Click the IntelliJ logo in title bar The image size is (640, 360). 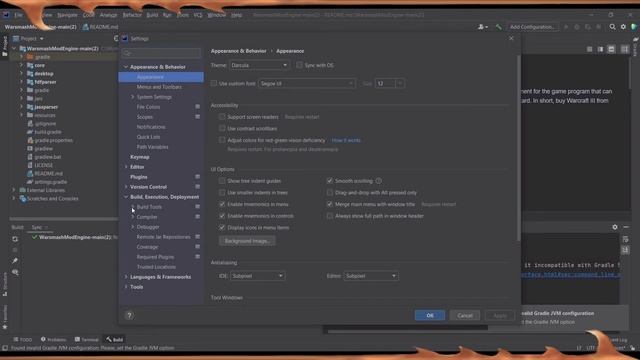pos(6,15)
